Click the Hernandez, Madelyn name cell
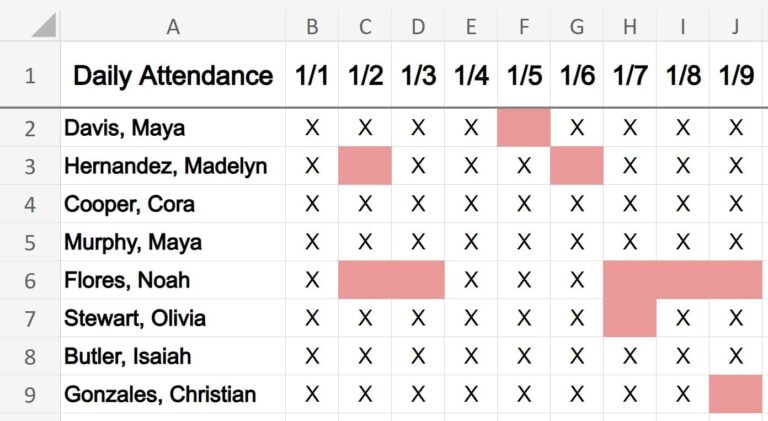Screen dimensions: 768x421 (x=173, y=166)
